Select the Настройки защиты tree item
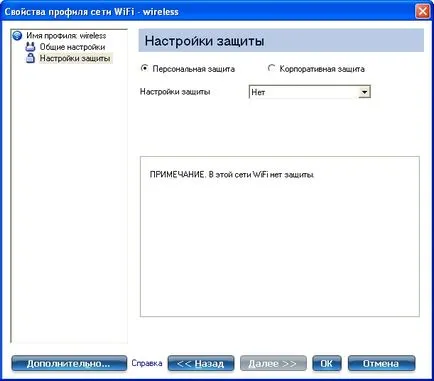The image size is (434, 381). tap(75, 58)
